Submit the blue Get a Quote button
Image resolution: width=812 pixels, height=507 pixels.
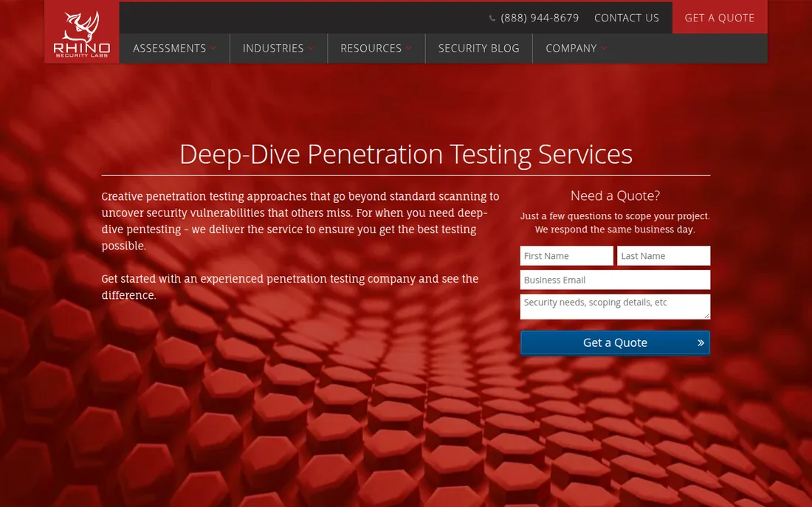tap(615, 343)
